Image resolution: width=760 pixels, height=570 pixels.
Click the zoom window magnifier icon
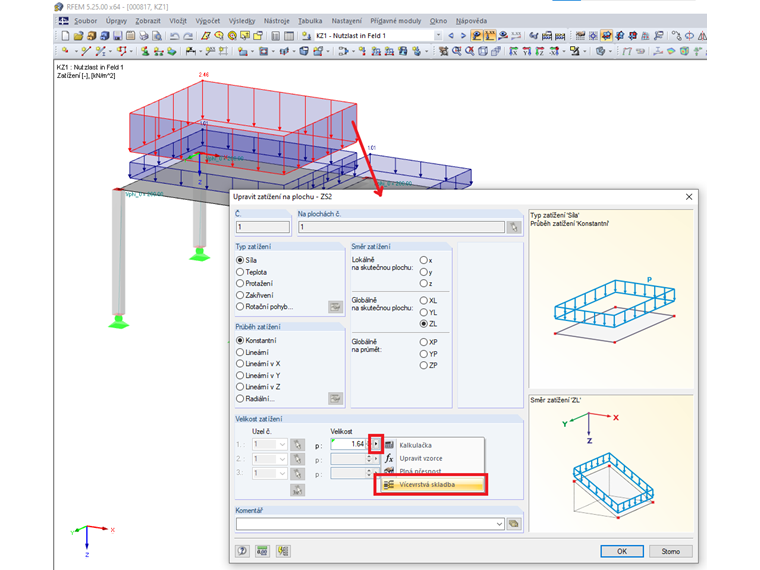pos(457,50)
